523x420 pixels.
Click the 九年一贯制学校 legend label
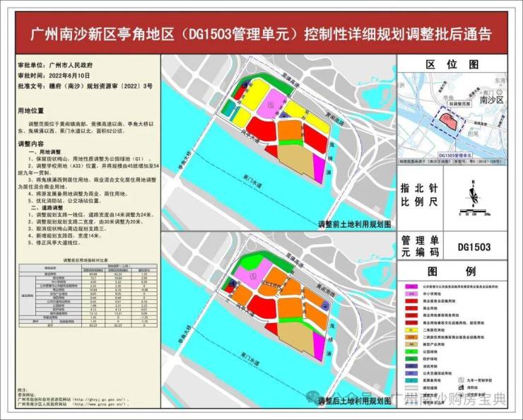pos(480,380)
